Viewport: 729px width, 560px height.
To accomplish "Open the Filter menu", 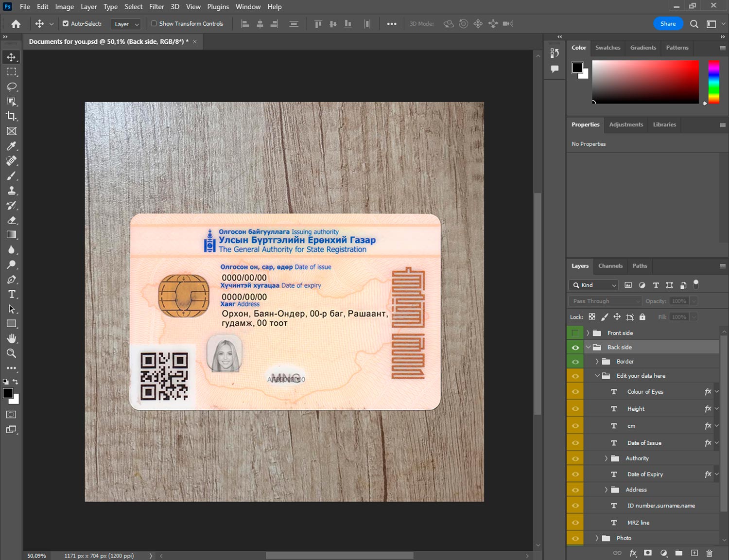I will [156, 7].
